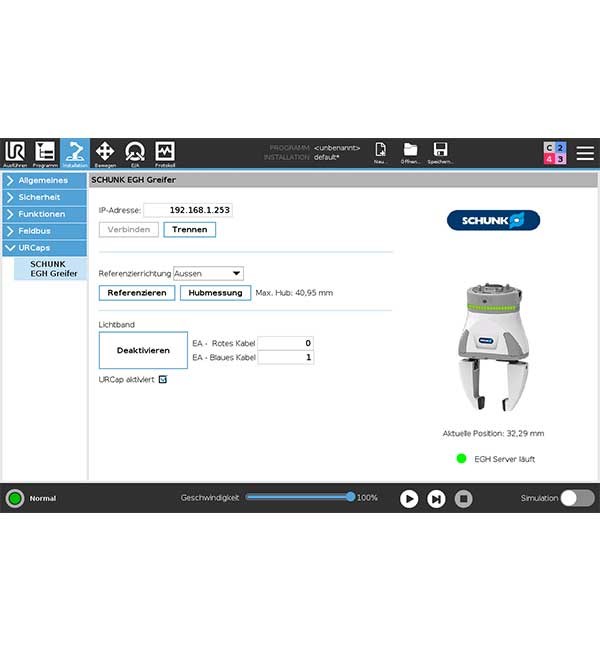This screenshot has height=650, width=600.
Task: Click the Deaktivieren Lichtband button
Action: tap(143, 350)
